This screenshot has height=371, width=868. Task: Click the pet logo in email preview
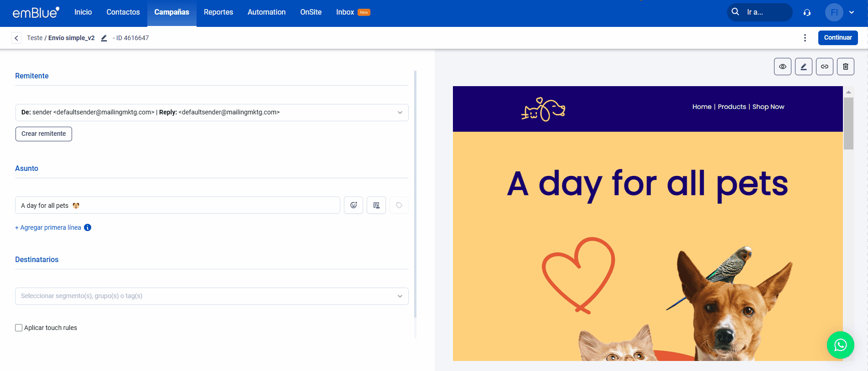tap(543, 109)
